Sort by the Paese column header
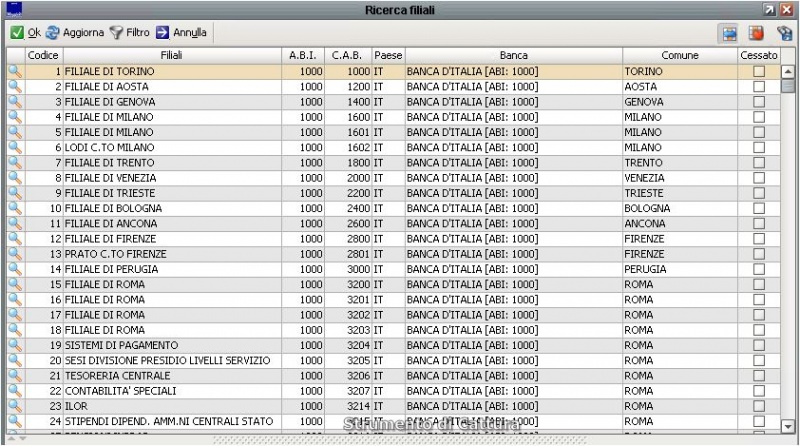This screenshot has height=446, width=800. tap(388, 55)
